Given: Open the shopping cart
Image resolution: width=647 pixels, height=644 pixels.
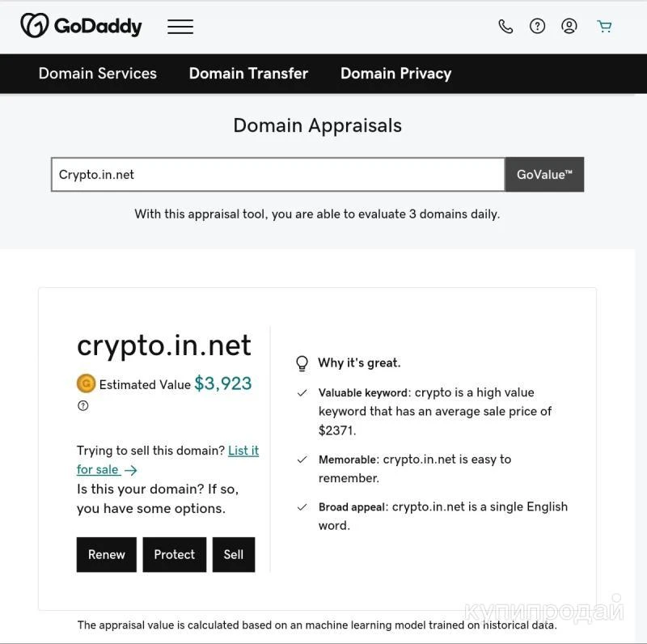Looking at the screenshot, I should pyautogui.click(x=604, y=26).
